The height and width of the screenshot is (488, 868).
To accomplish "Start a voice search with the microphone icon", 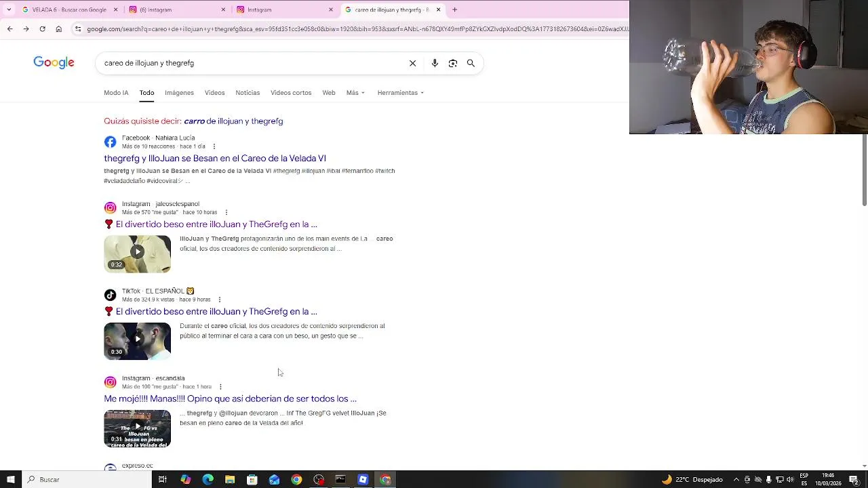I will [x=435, y=63].
